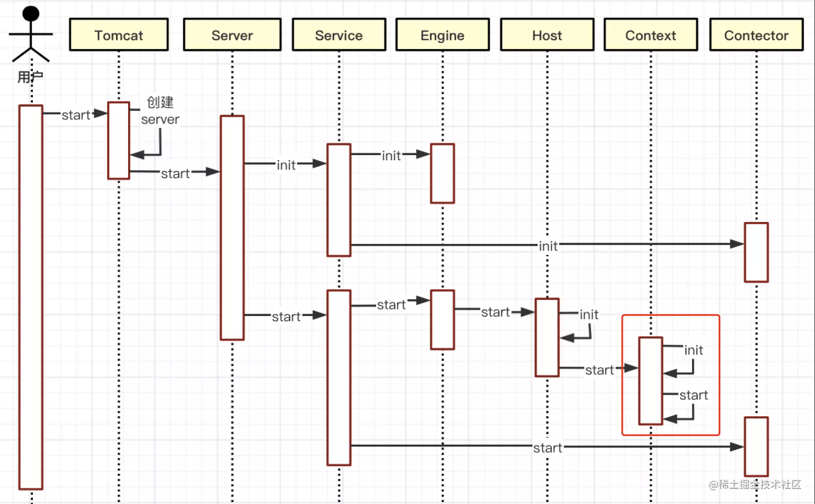Click the start label from Engine to Host

click(496, 312)
